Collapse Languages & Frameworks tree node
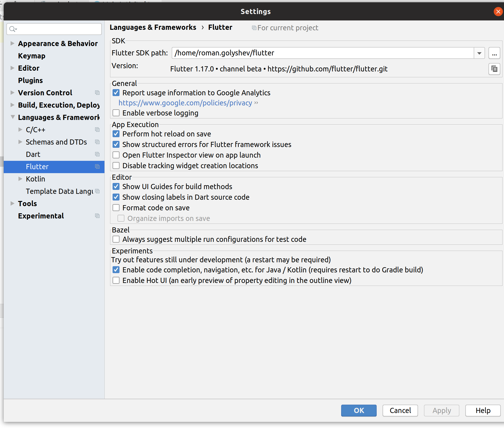 (x=12, y=117)
